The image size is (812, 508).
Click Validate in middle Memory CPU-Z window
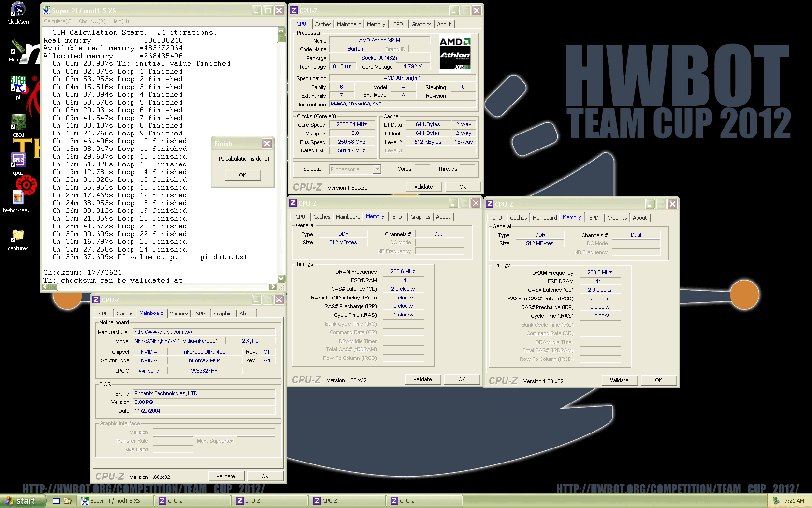pyautogui.click(x=422, y=379)
